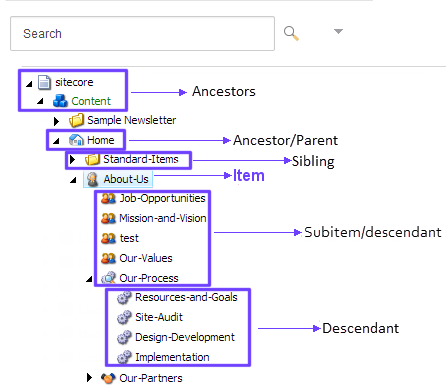
Task: Select the Job-Opportunities item
Action: click(162, 198)
